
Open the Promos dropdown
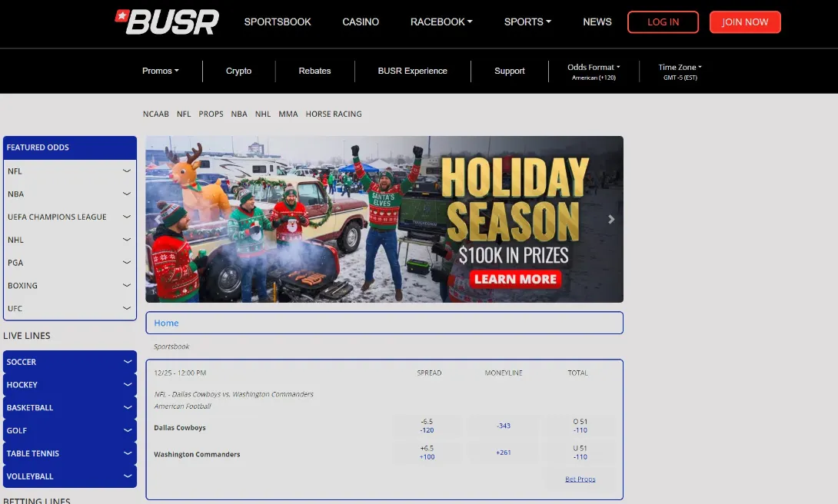click(160, 70)
